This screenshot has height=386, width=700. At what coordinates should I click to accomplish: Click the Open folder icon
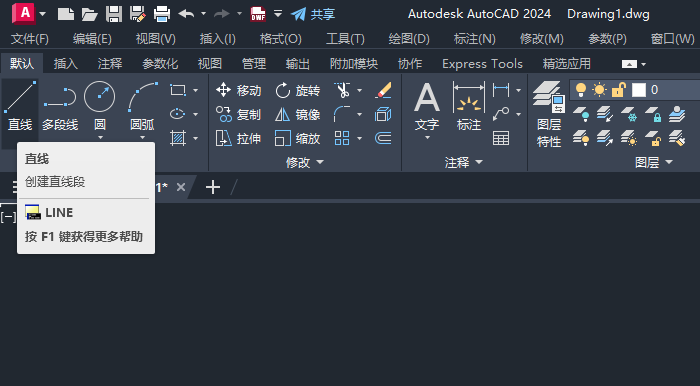point(90,14)
